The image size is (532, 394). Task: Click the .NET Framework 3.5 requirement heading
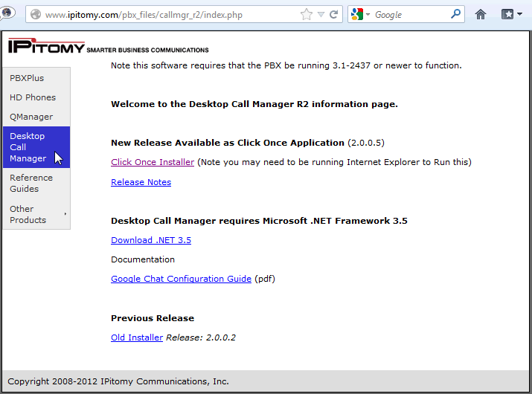coord(259,221)
